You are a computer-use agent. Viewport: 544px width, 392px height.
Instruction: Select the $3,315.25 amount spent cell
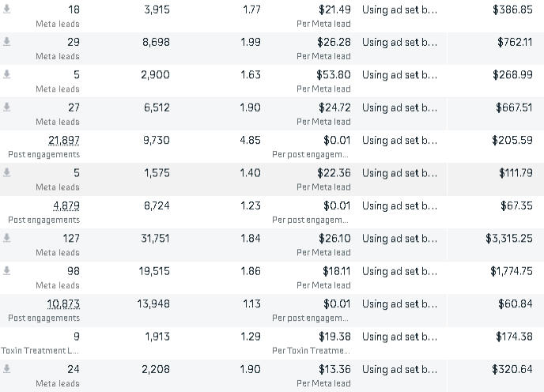(508, 238)
